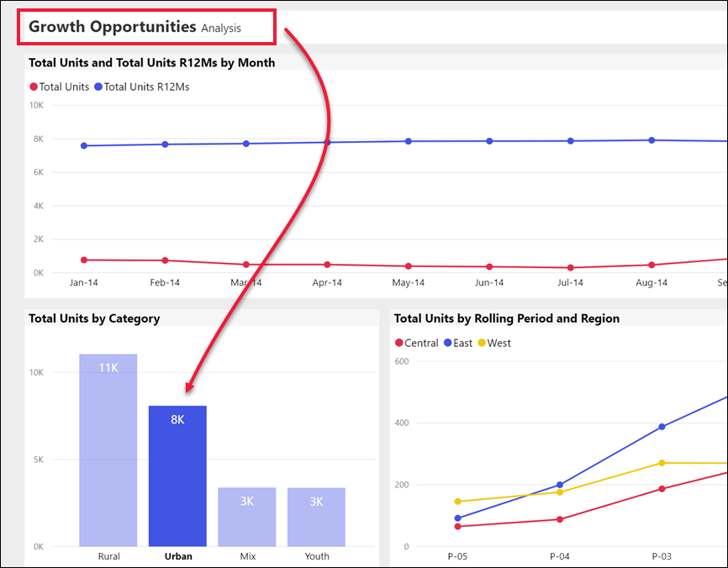Toggle the West series via its legend entry
The width and height of the screenshot is (728, 568).
pyautogui.click(x=494, y=343)
